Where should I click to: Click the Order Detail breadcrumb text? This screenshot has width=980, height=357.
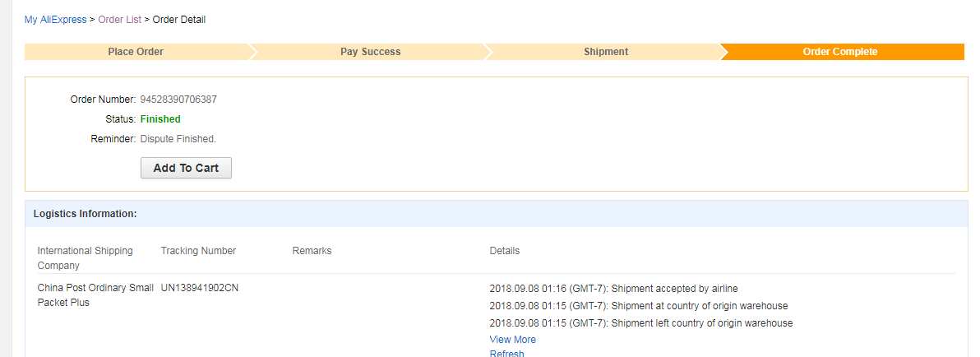(x=179, y=20)
